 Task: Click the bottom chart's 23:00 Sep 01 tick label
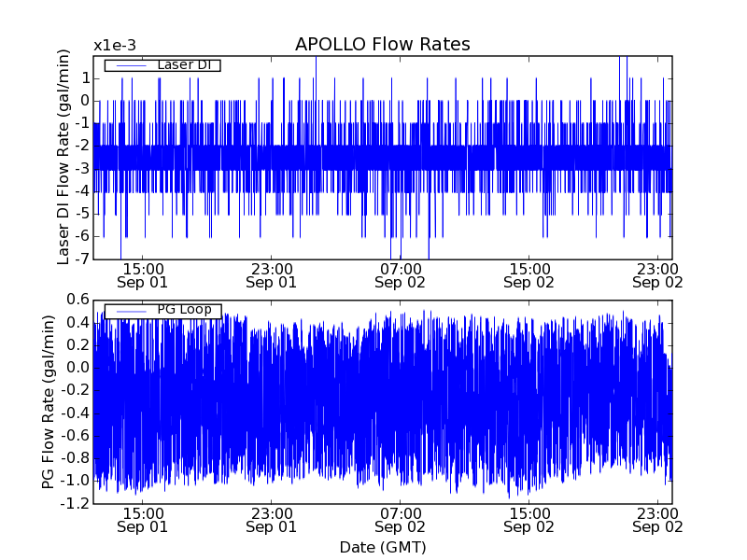click(x=271, y=521)
